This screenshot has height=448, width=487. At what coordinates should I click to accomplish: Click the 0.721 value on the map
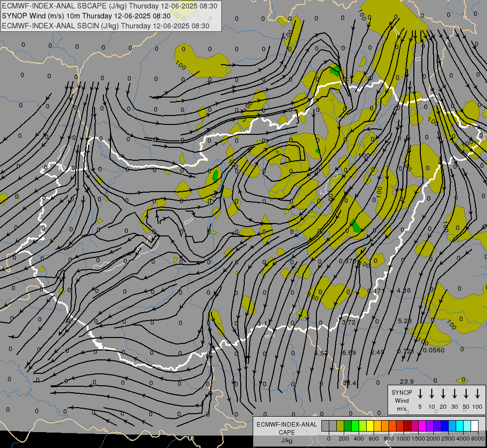(x=405, y=351)
